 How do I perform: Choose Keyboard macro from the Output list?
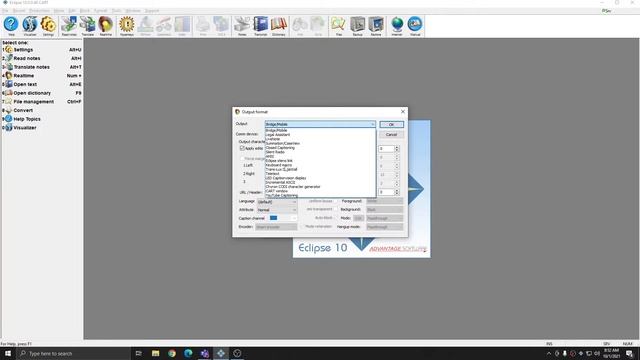(320, 165)
